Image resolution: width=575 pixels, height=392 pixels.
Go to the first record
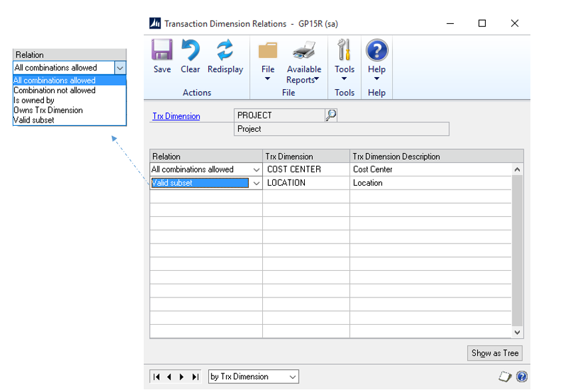click(156, 377)
